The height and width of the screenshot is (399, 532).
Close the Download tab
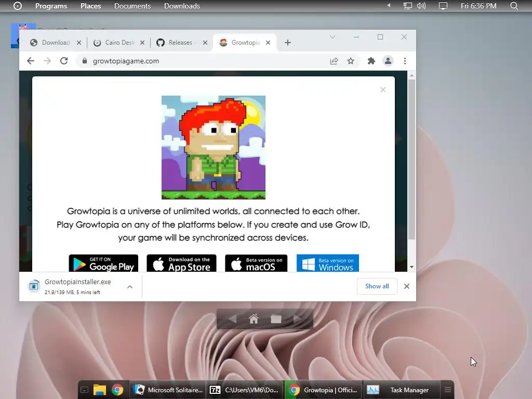click(79, 43)
